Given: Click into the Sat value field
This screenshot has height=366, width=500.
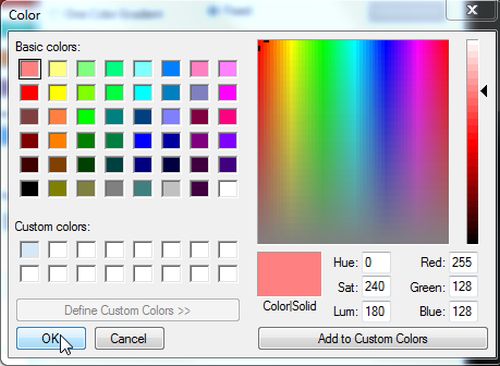Looking at the screenshot, I should point(376,287).
